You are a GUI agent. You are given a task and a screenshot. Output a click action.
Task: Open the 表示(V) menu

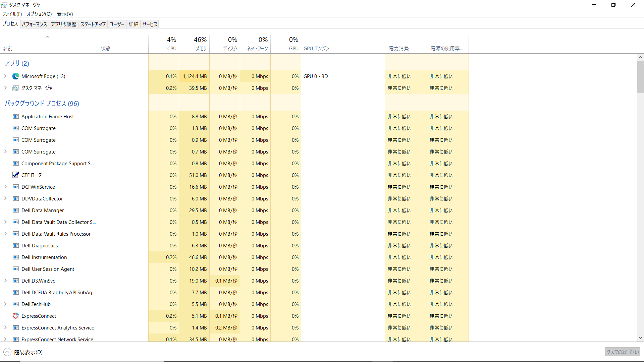pyautogui.click(x=65, y=14)
